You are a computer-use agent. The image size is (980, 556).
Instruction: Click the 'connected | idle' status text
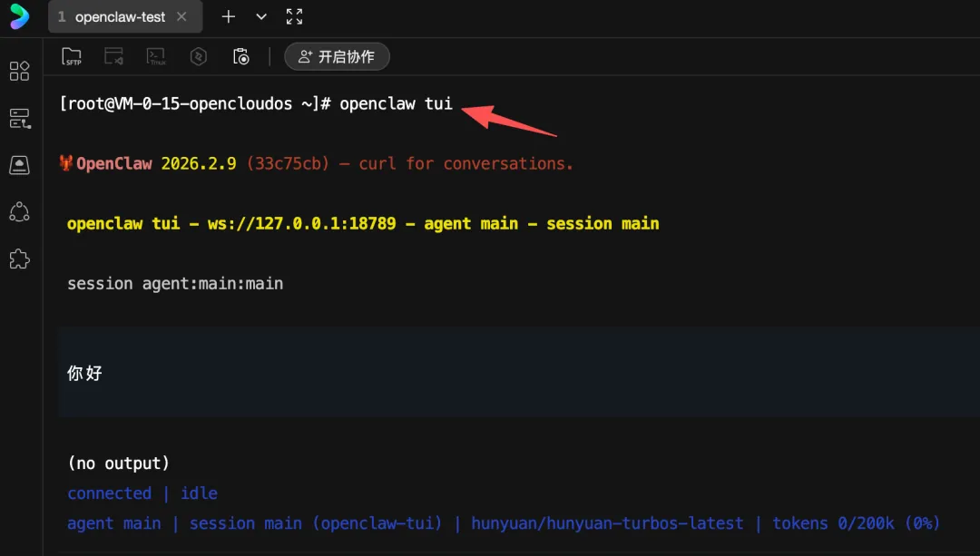pyautogui.click(x=142, y=493)
